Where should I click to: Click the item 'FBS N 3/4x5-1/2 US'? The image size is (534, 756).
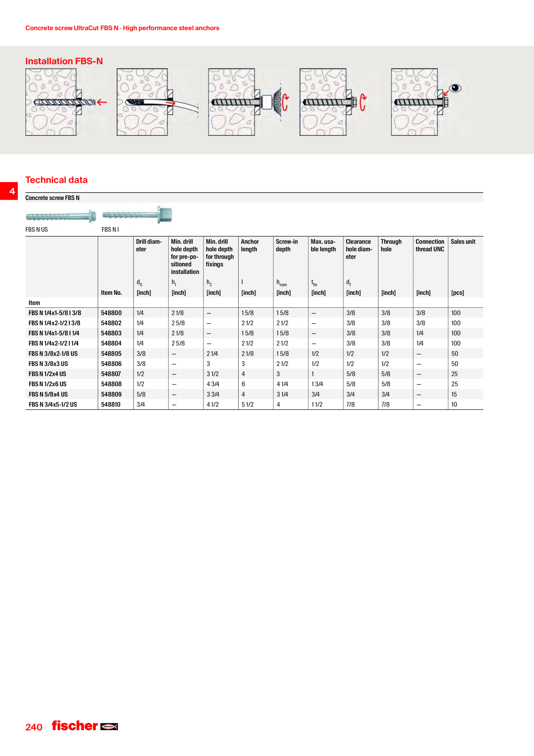coord(53,405)
